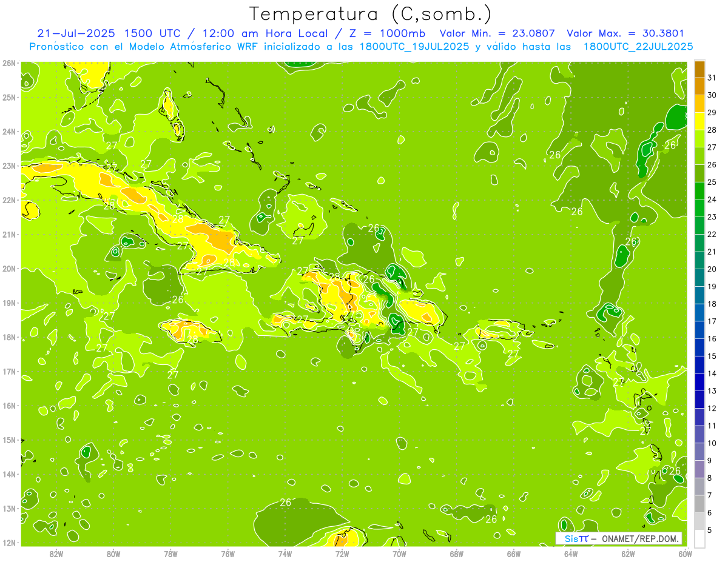Image resolution: width=728 pixels, height=562 pixels.
Task: Click the 80W longitude axis label
Action: click(x=113, y=554)
